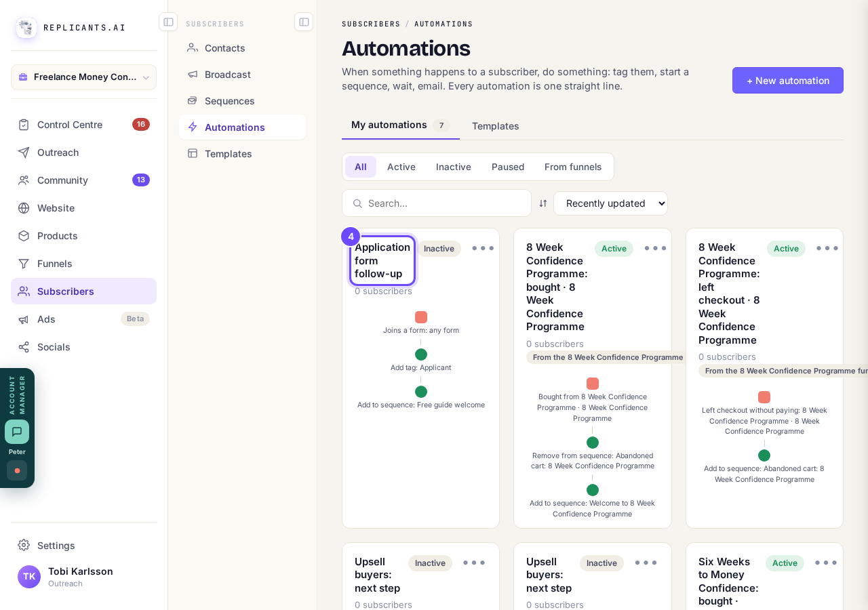The width and height of the screenshot is (868, 610).
Task: Open options menu for Application form follow-up
Action: (x=483, y=248)
